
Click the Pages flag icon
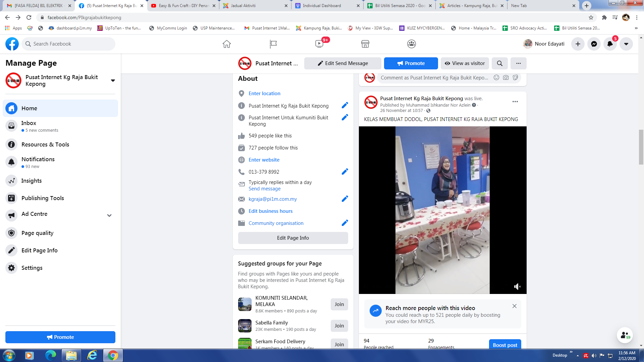tap(273, 44)
